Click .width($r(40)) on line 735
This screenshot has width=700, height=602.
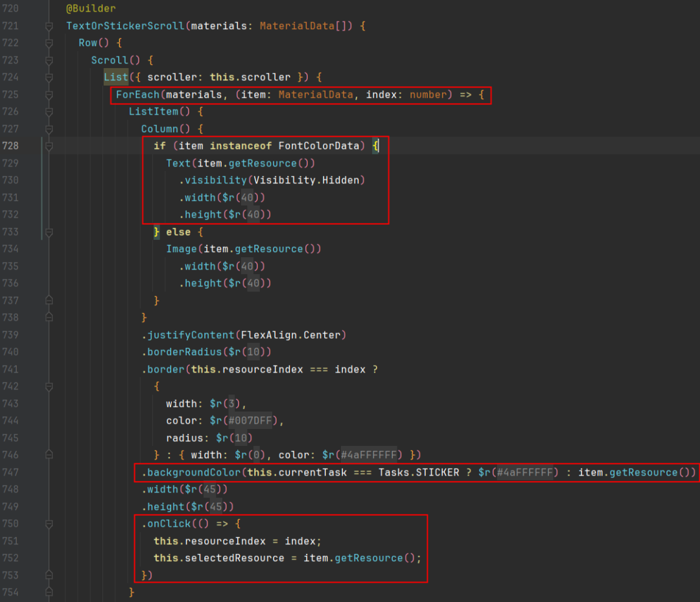click(222, 266)
